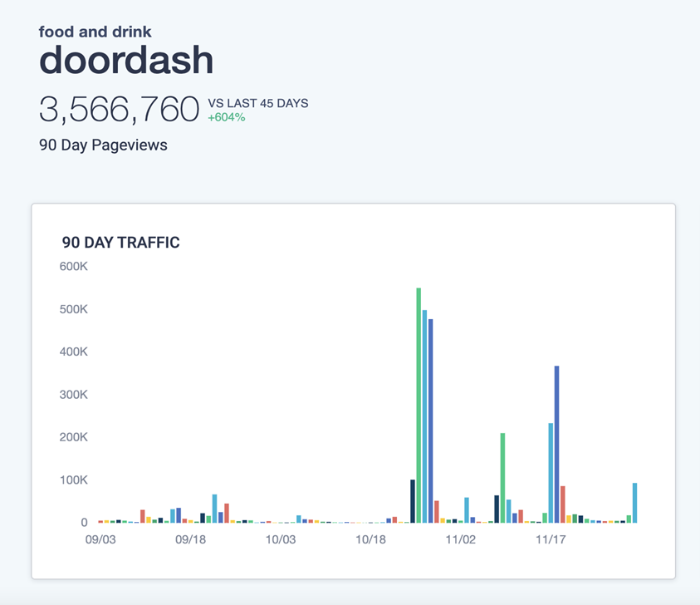Click the 09/03 date on x-axis
This screenshot has width=700, height=605.
coord(100,539)
